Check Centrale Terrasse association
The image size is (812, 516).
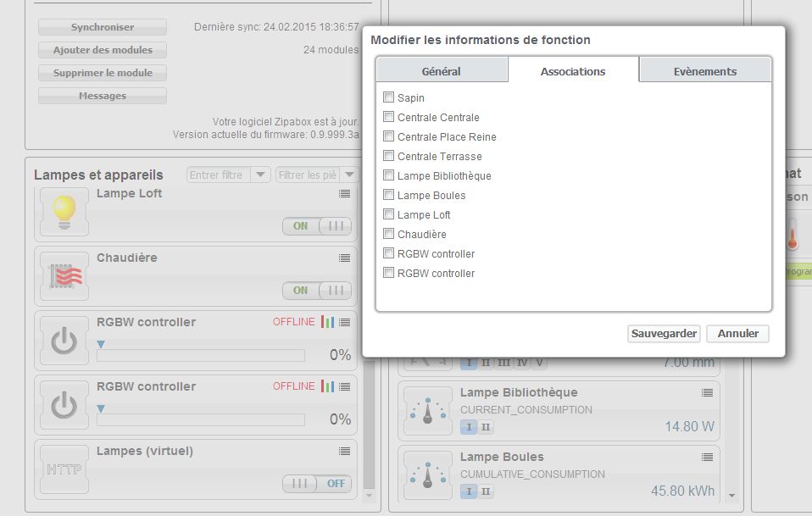[388, 156]
